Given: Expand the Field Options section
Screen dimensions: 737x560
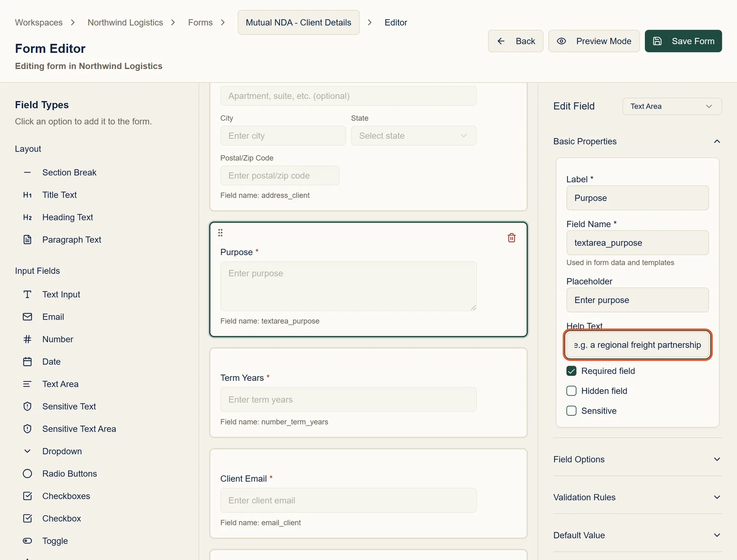Looking at the screenshot, I should (638, 459).
